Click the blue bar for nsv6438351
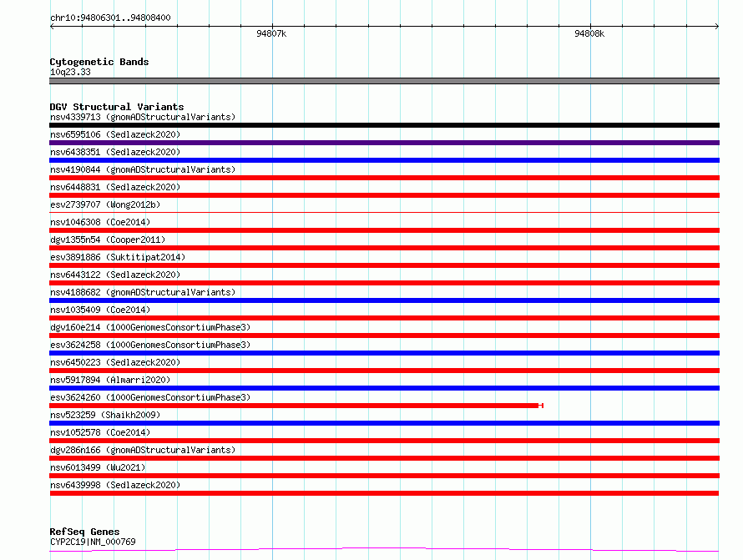The width and height of the screenshot is (743, 560). point(384,160)
